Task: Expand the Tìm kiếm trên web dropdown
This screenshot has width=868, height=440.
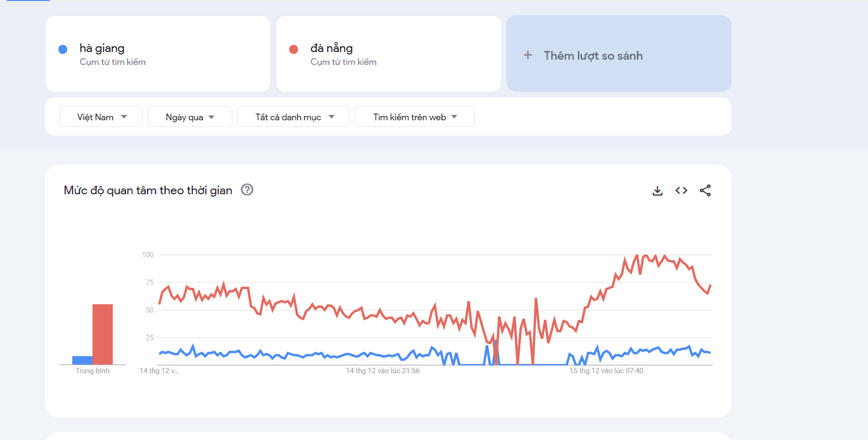Action: (x=414, y=116)
